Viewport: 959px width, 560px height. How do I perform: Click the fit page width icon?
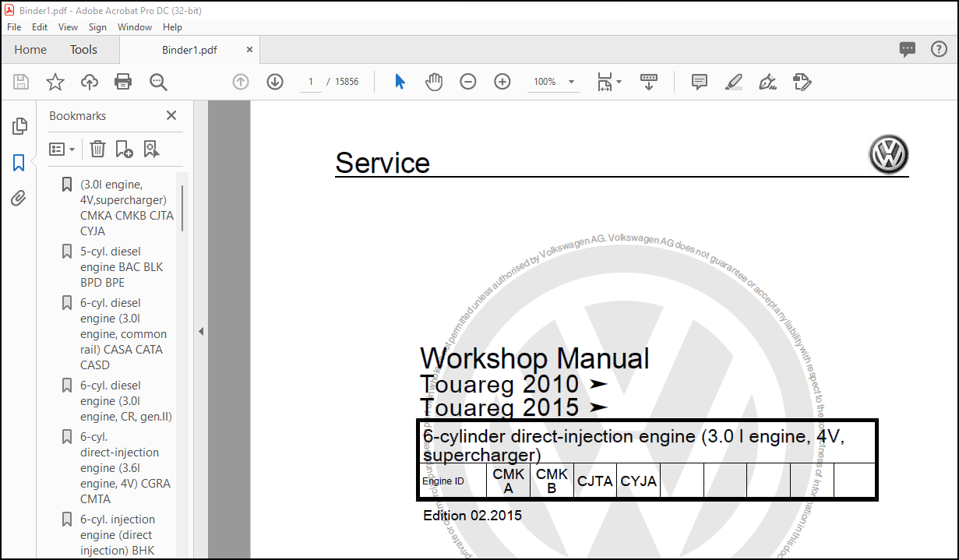605,82
